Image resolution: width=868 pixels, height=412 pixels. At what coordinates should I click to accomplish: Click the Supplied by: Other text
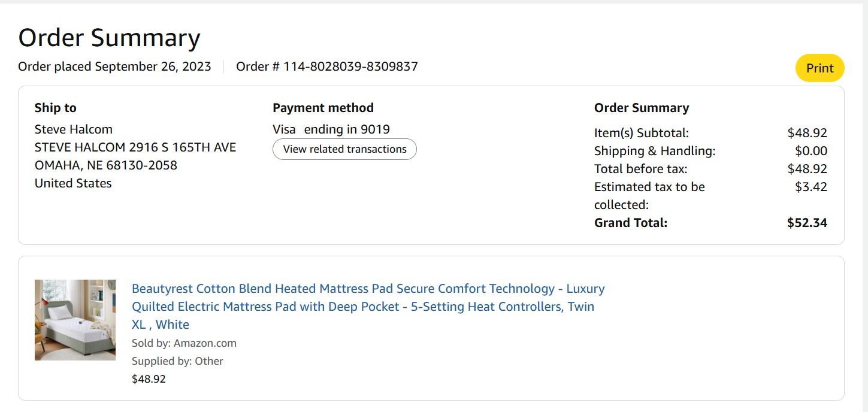(x=177, y=361)
